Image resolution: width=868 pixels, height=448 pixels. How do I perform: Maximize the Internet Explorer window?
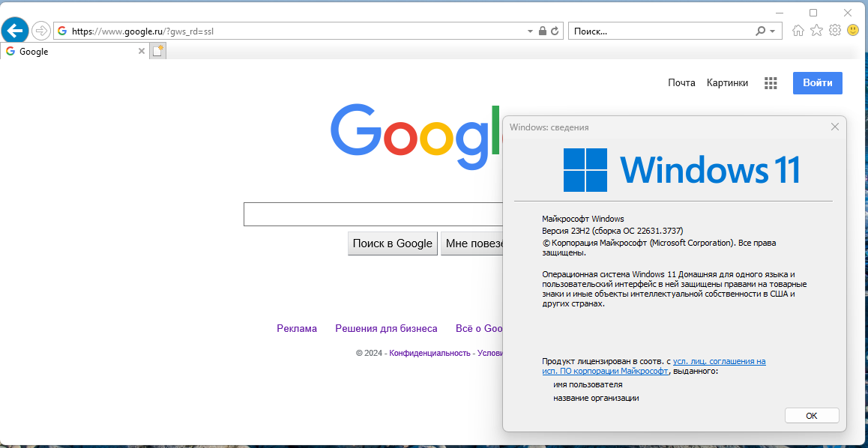[x=813, y=13]
